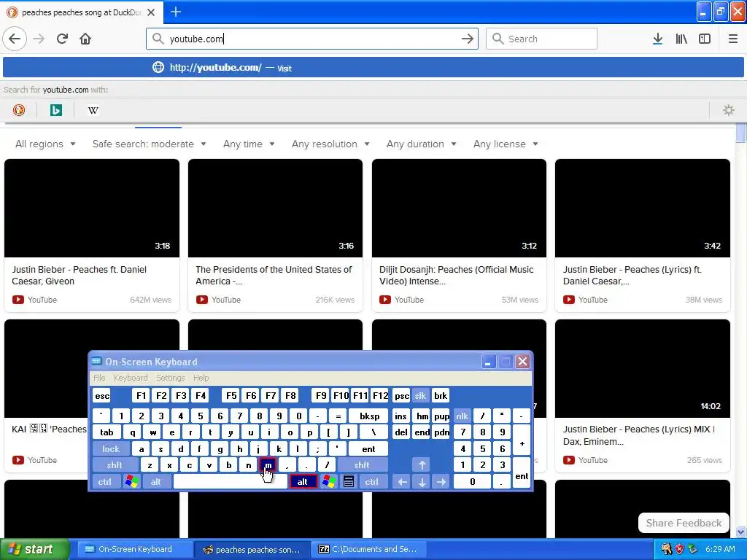Click Share Feedback button

click(x=684, y=523)
